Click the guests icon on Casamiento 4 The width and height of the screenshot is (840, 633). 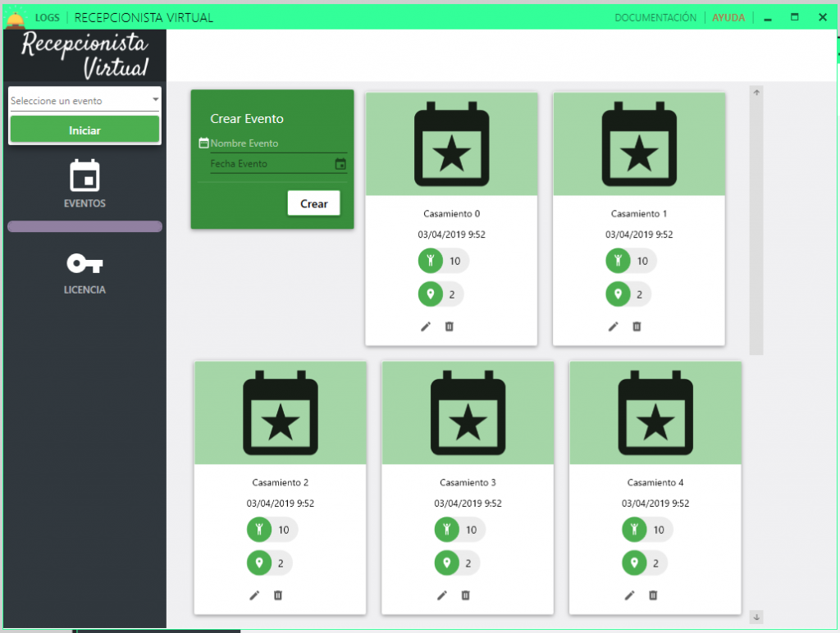click(x=634, y=530)
